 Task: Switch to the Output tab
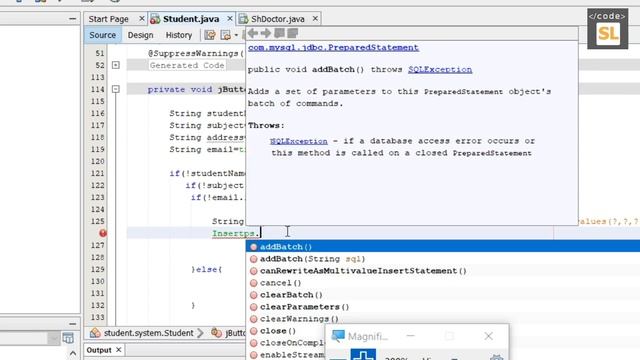coord(99,350)
